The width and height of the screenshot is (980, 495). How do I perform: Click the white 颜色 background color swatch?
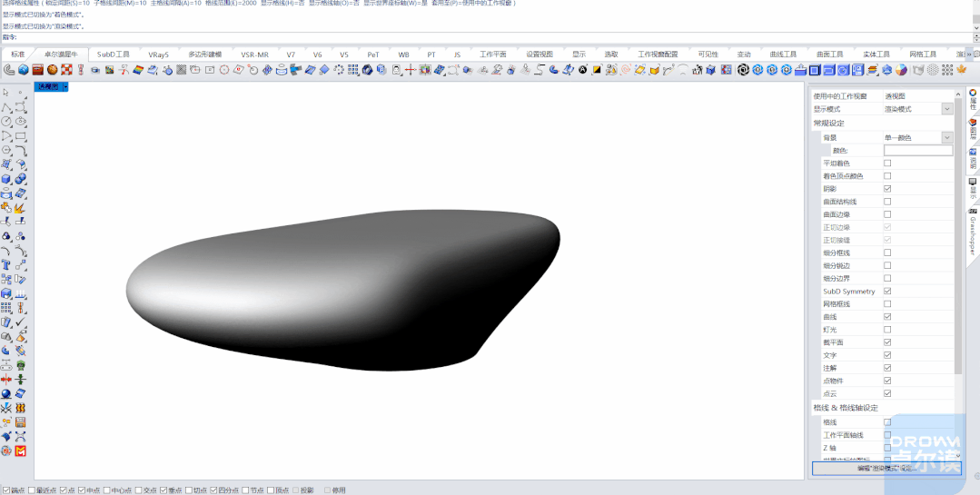point(918,151)
